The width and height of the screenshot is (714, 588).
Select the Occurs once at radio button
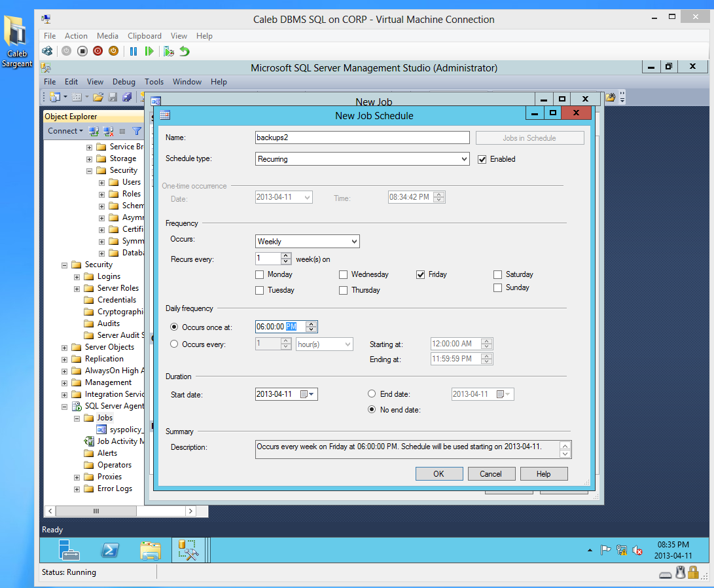(x=174, y=327)
